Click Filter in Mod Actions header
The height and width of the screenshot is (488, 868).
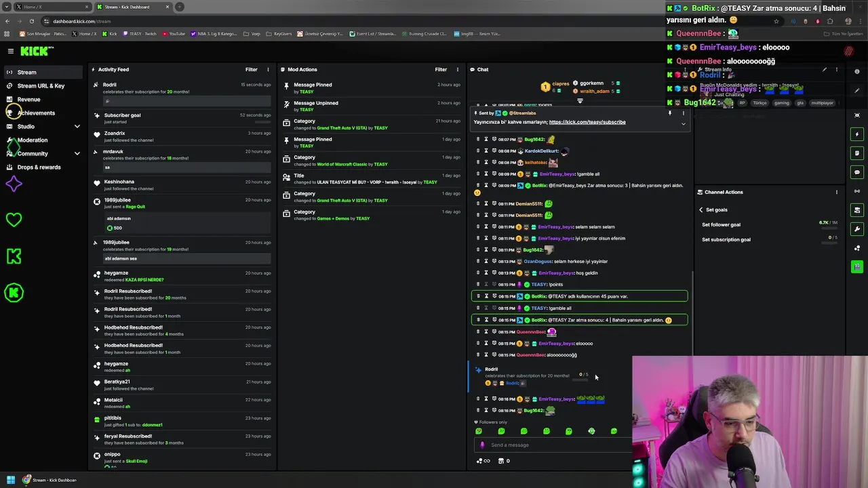pyautogui.click(x=441, y=69)
